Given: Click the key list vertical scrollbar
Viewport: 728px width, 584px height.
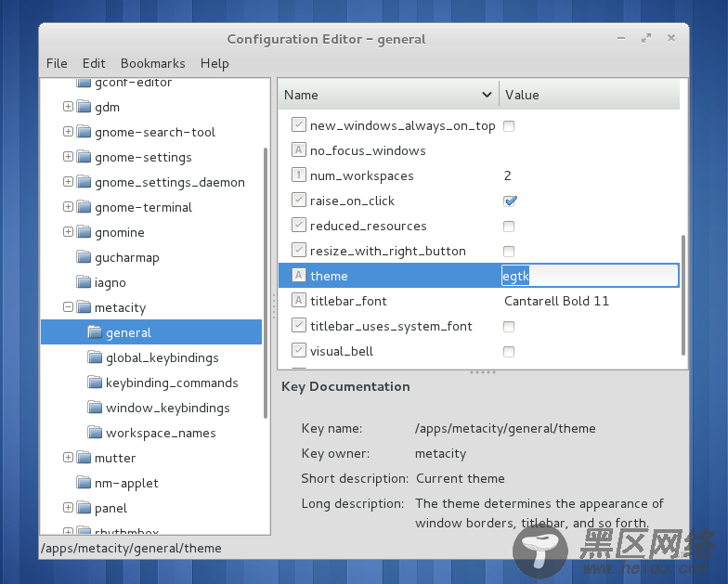Looking at the screenshot, I should click(x=683, y=295).
